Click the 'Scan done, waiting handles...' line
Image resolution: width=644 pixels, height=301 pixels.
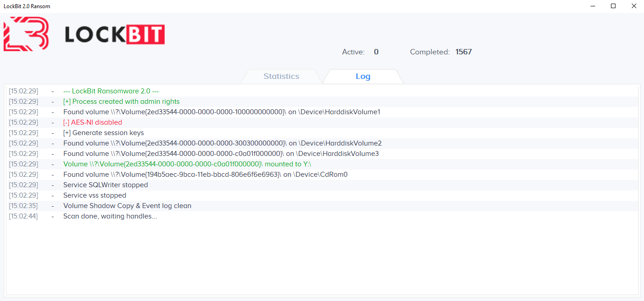[x=322, y=216]
